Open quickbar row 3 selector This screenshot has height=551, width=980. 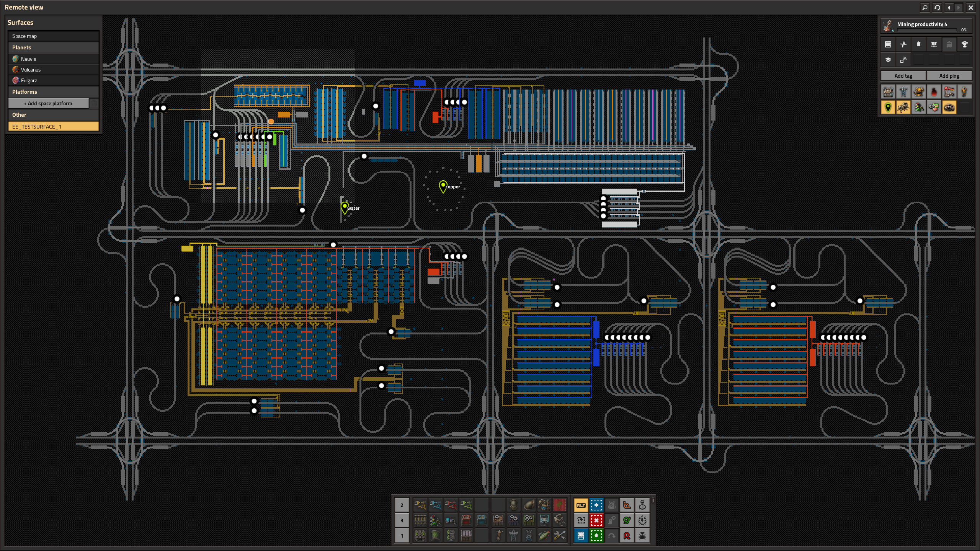[x=402, y=520]
